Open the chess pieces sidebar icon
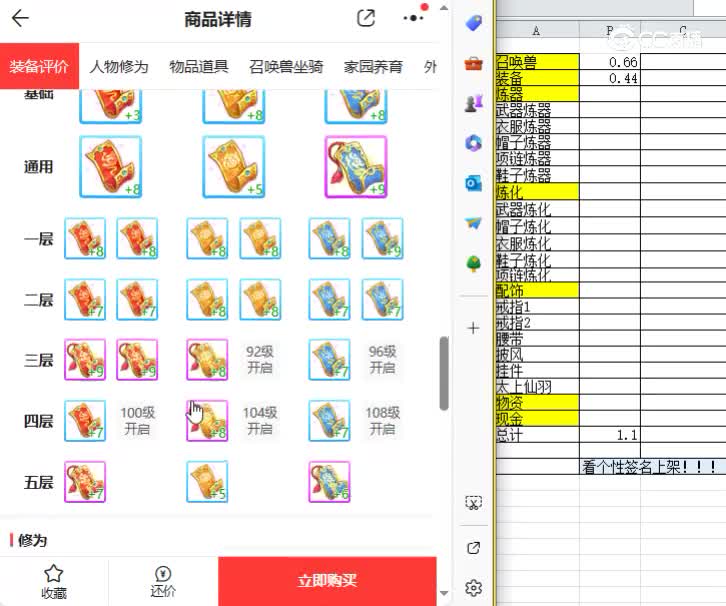The width and height of the screenshot is (726, 606). point(473,103)
